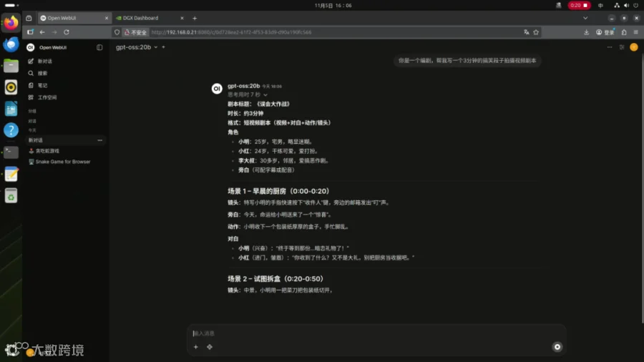The height and width of the screenshot is (362, 644).
Task: Open the input method indicator in top bar
Action: point(600,5)
